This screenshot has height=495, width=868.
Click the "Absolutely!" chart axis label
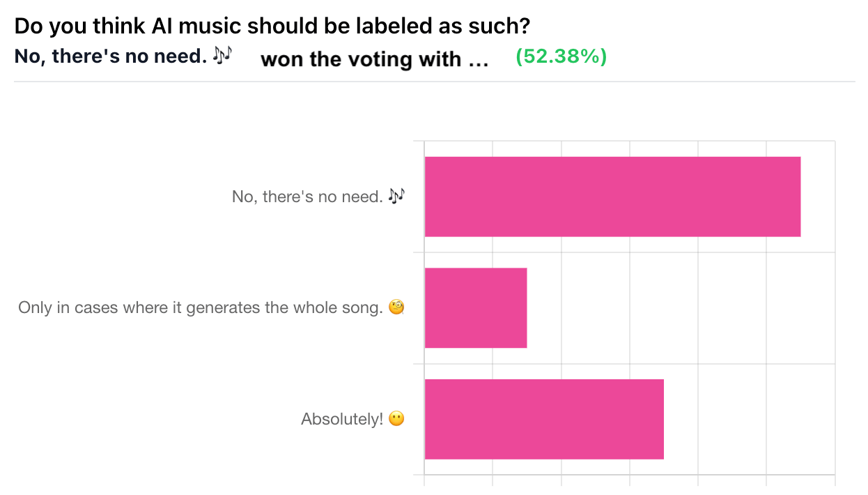pos(342,419)
